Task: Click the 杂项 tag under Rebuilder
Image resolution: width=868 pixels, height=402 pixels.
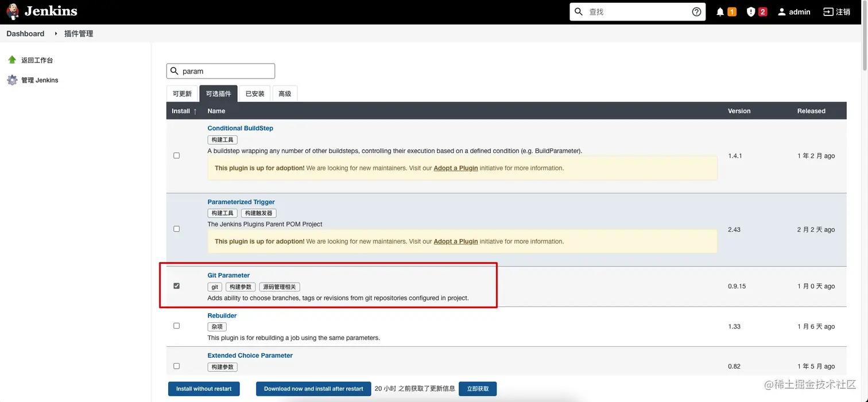Action: [217, 327]
